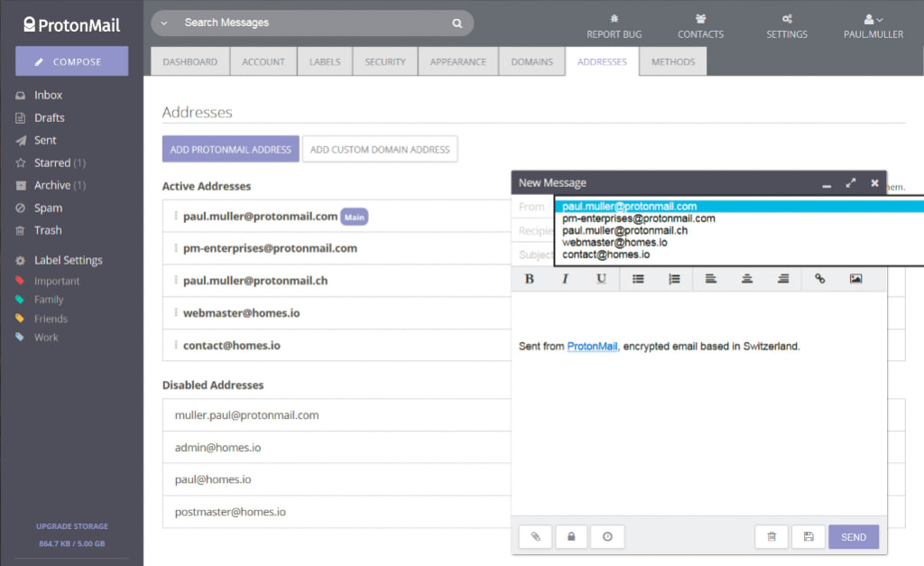This screenshot has width=924, height=566.
Task: Open the Domains tab
Action: pyautogui.click(x=532, y=61)
